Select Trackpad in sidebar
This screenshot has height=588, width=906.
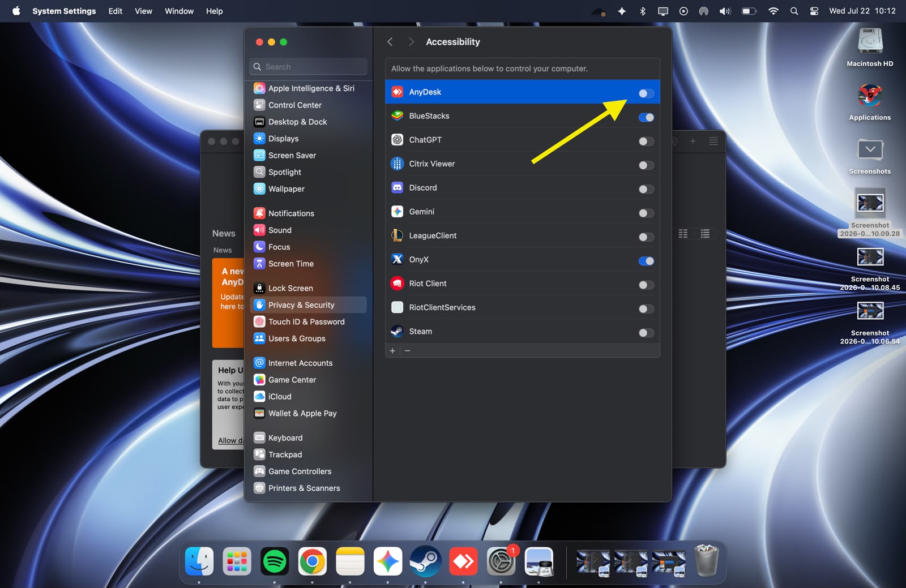(x=308, y=454)
